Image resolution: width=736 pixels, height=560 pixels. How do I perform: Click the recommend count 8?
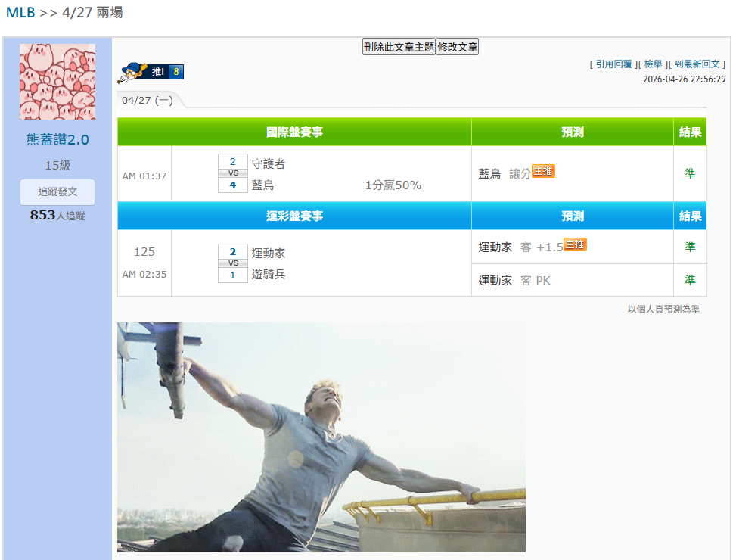(176, 72)
